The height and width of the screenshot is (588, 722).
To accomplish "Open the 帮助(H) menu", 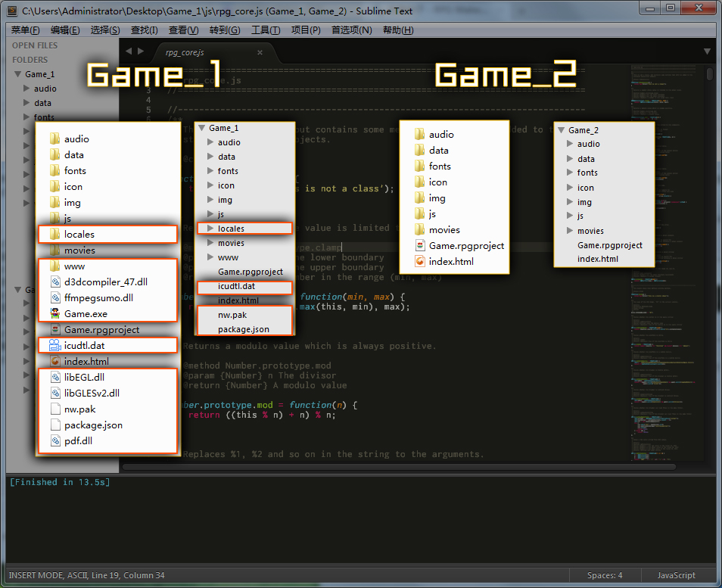I will click(x=398, y=30).
